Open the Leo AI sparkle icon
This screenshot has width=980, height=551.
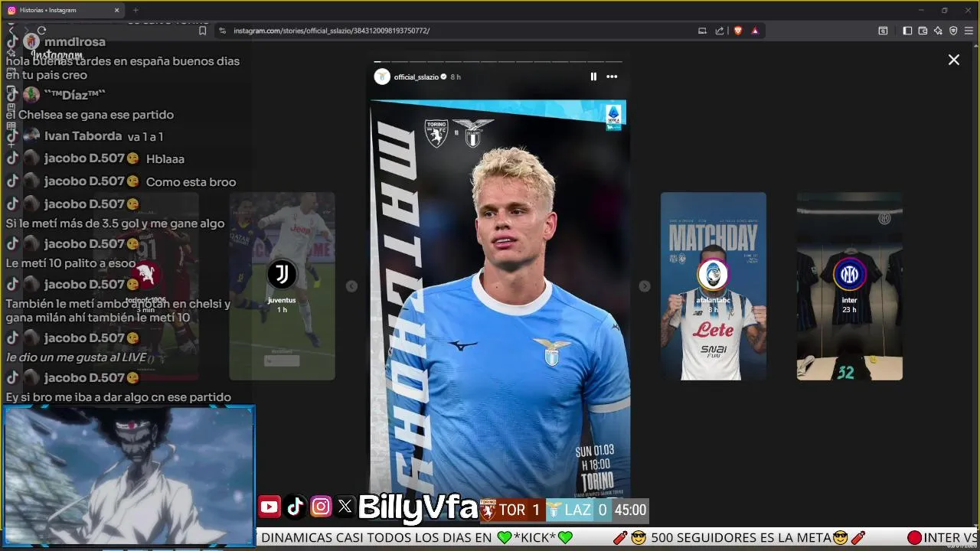[x=938, y=31]
